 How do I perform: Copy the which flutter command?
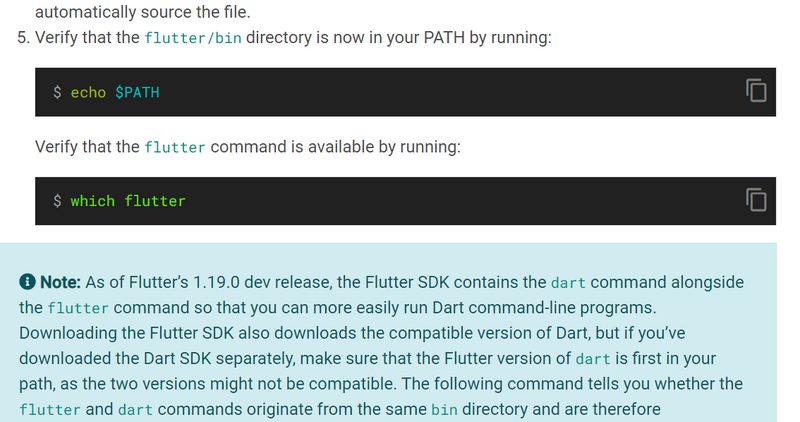click(x=756, y=200)
